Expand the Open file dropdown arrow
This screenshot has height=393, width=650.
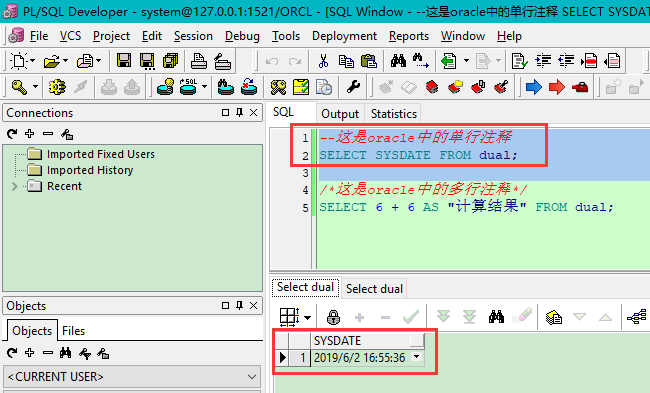coord(65,61)
